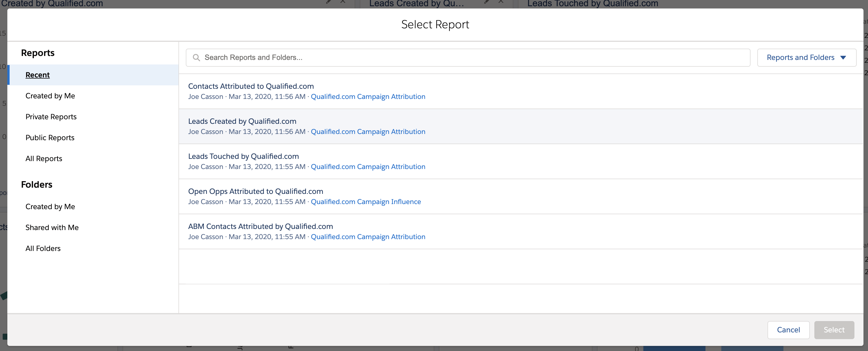Open Qualified.com Campaign Influence folder link
The width and height of the screenshot is (868, 351).
(366, 202)
